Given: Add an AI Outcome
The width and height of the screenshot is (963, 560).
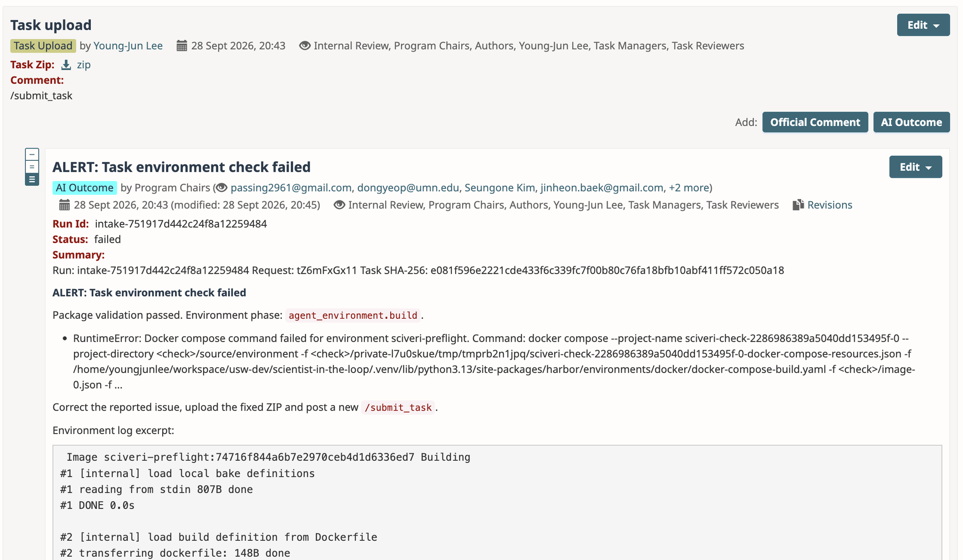Looking at the screenshot, I should coord(911,122).
